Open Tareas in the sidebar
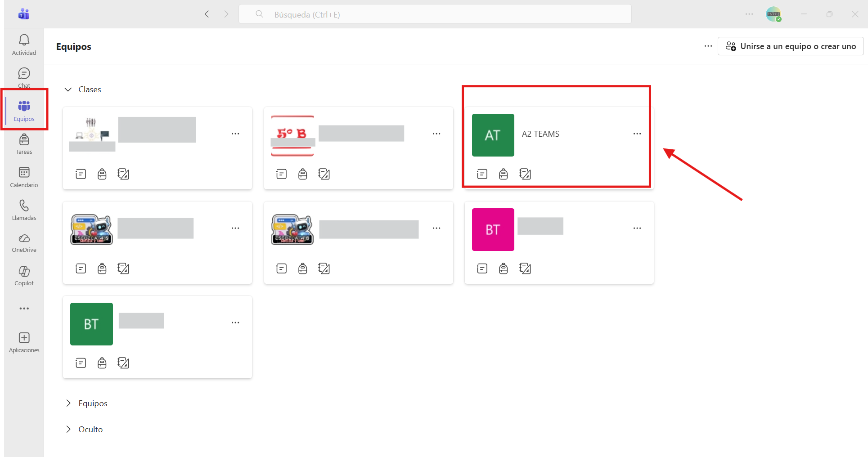Viewport: 868px width, 457px height. pos(24,144)
